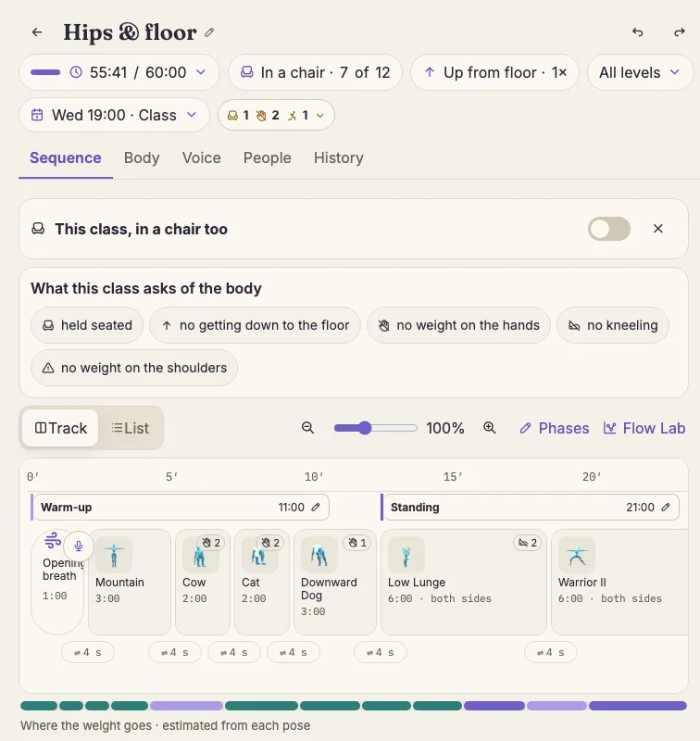Select the Opening breath card
The height and width of the screenshot is (741, 700).
click(57, 583)
